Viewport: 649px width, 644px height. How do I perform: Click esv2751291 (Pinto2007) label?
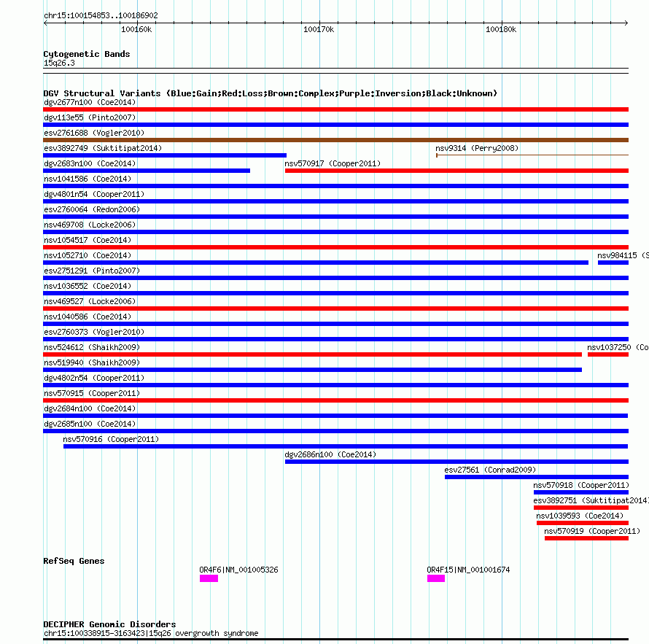pyautogui.click(x=92, y=271)
